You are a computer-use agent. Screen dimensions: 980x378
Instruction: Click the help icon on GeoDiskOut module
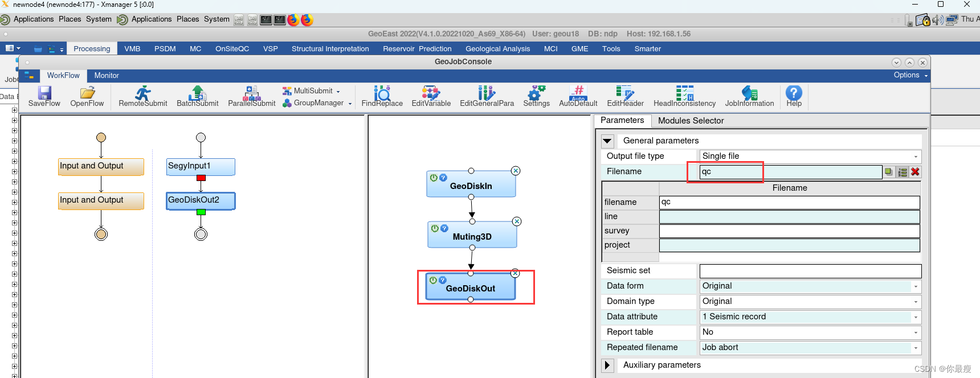pyautogui.click(x=443, y=280)
